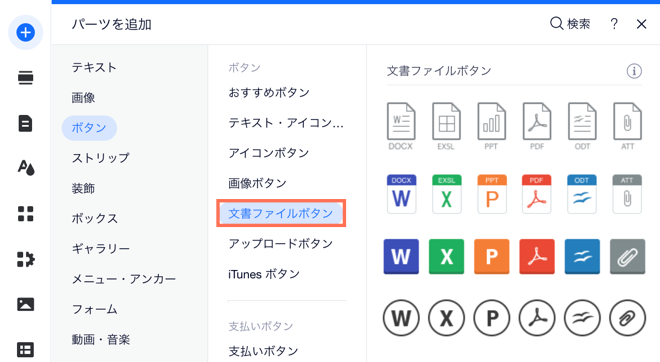
Task: Choose アップロードボタン from the list
Action: (x=281, y=244)
